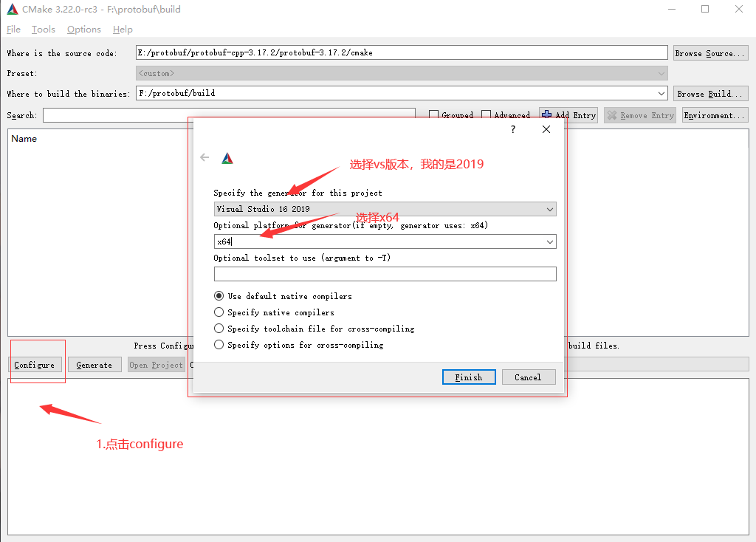Click the back arrow in the generator dialog

(x=205, y=157)
